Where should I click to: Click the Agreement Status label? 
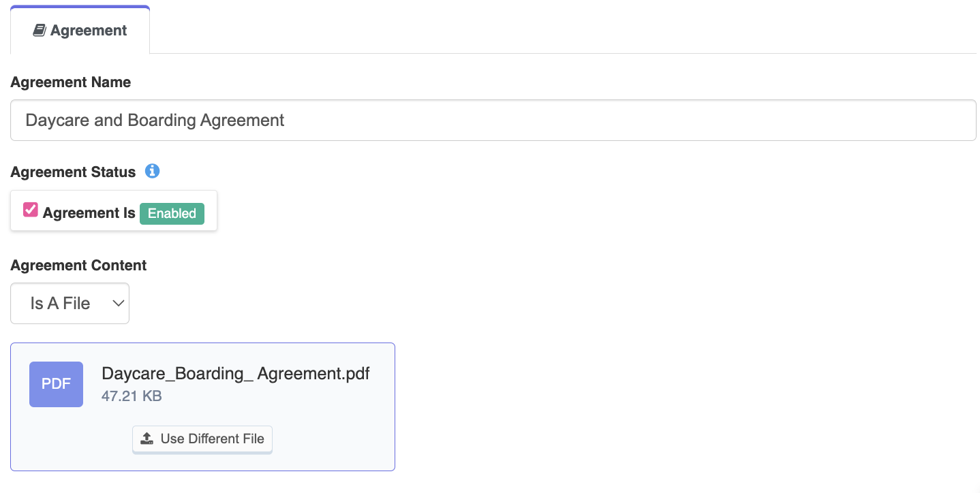tap(73, 172)
